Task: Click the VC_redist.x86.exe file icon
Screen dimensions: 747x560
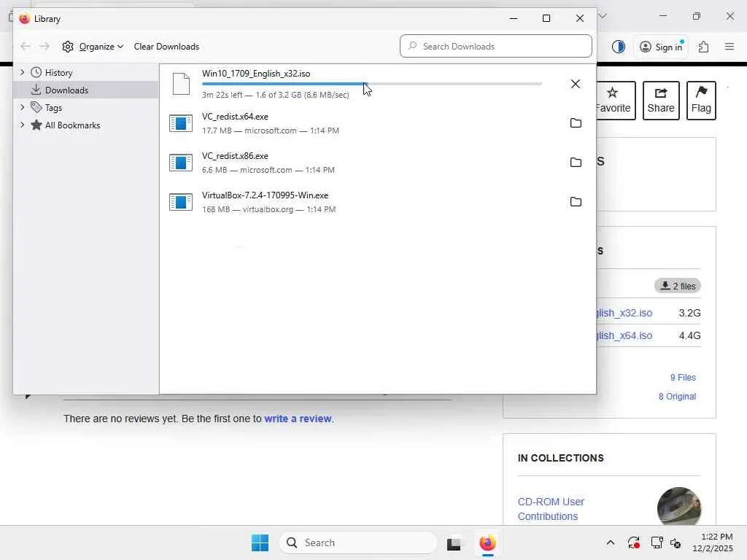Action: (181, 163)
